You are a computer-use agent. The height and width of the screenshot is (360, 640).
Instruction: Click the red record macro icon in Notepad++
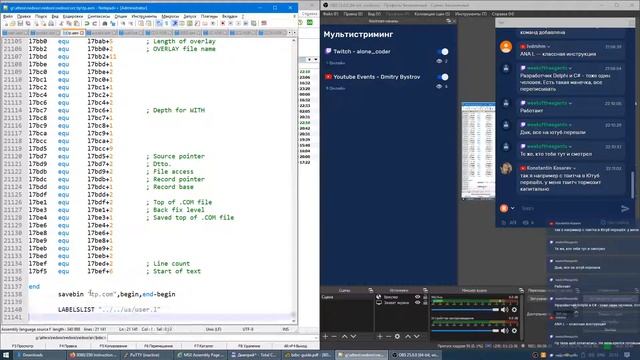(223, 24)
